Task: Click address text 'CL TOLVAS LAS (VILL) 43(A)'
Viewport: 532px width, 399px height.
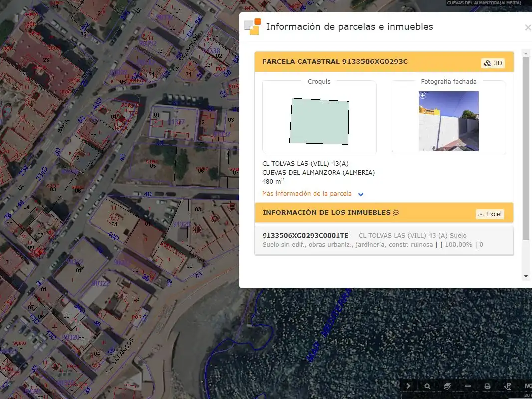Action: pyautogui.click(x=305, y=164)
